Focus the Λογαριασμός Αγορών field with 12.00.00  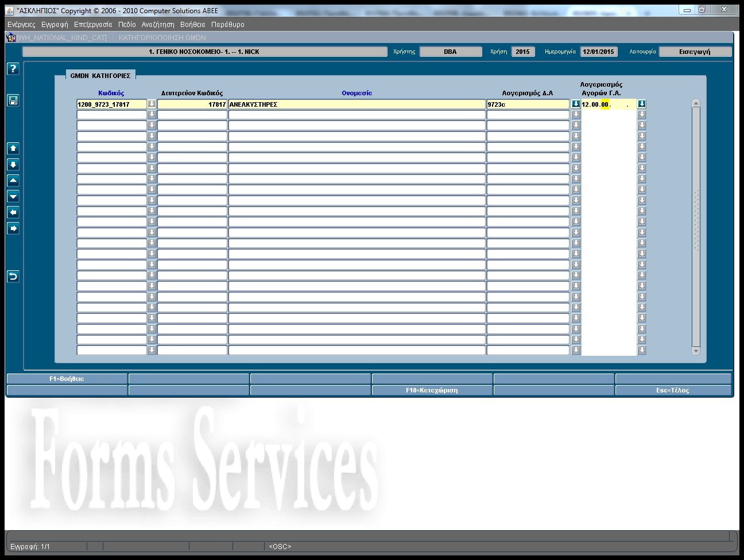pyautogui.click(x=609, y=104)
